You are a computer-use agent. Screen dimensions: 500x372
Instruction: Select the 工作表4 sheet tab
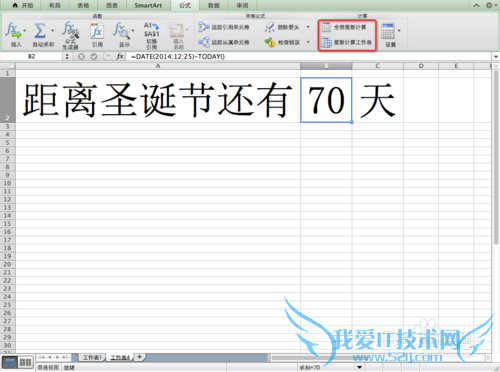point(120,357)
